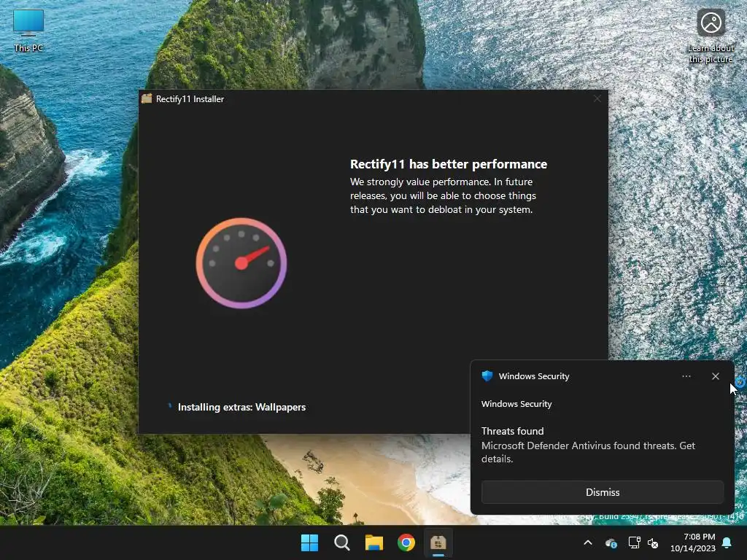747x560 pixels.
Task: Click the Threats found heading
Action: point(512,431)
